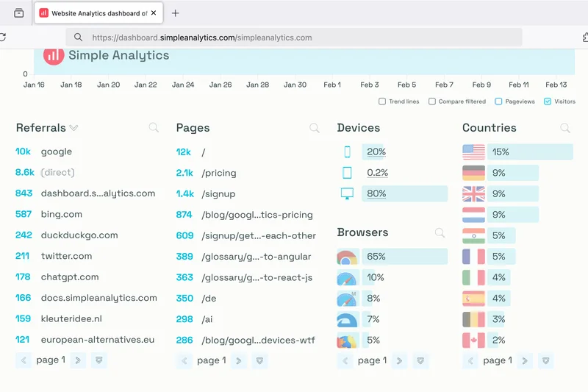Image resolution: width=588 pixels, height=392 pixels.
Task: Uncheck the Visitors checkbox
Action: [x=548, y=101]
